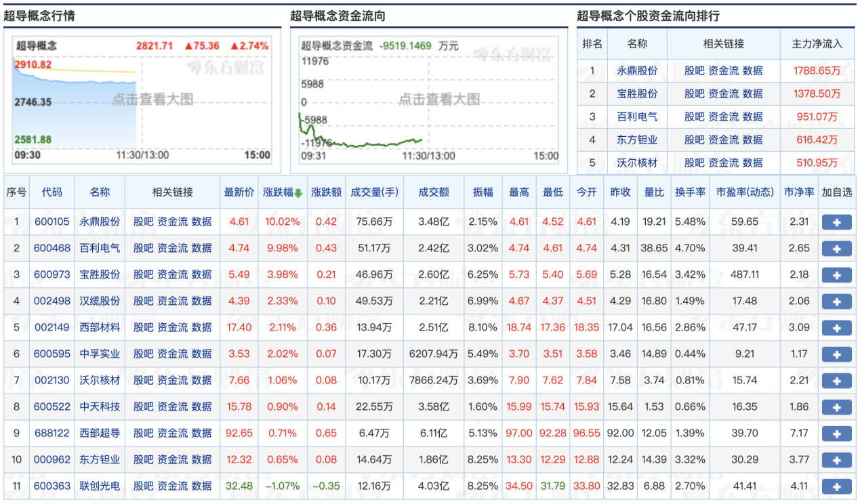
Task: Sort by 涨跌幅 column with green arrow
Action: pyautogui.click(x=282, y=192)
